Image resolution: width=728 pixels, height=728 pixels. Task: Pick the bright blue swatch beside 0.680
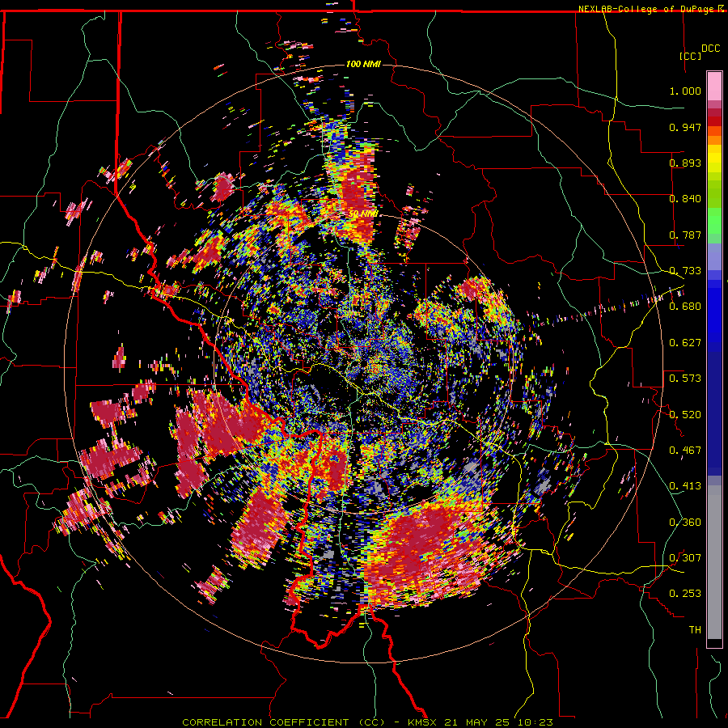pyautogui.click(x=714, y=309)
